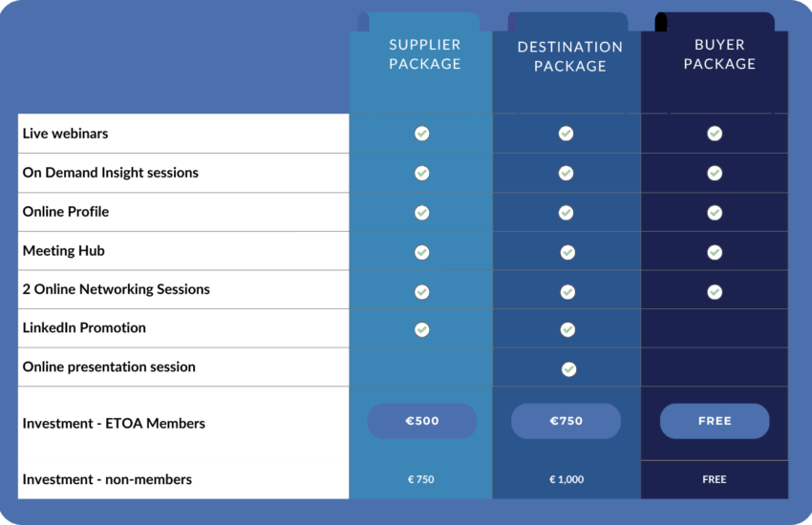Click Supplier checkmark for LinkedIn Promotion
The width and height of the screenshot is (812, 525).
[422, 329]
